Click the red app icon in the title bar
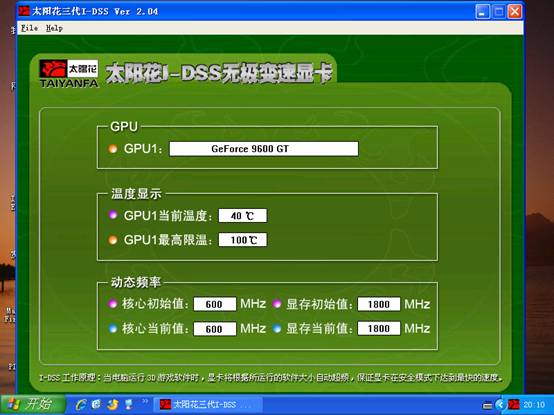 pyautogui.click(x=24, y=11)
